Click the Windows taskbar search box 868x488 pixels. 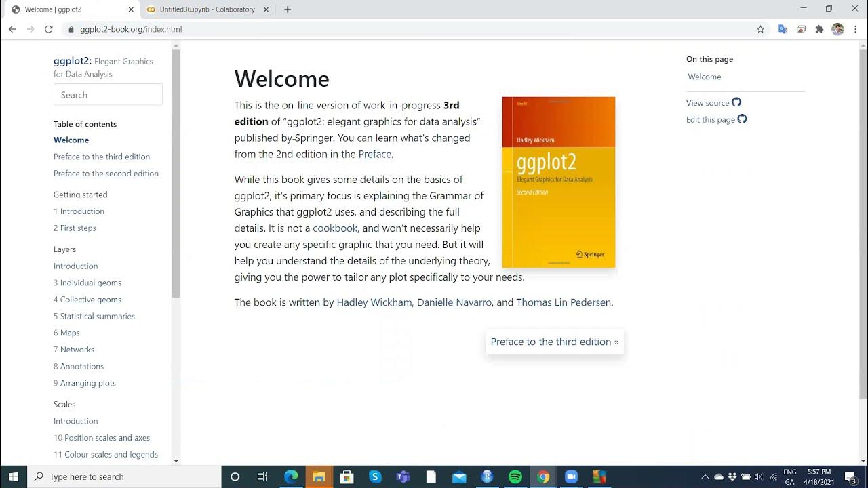pos(124,476)
